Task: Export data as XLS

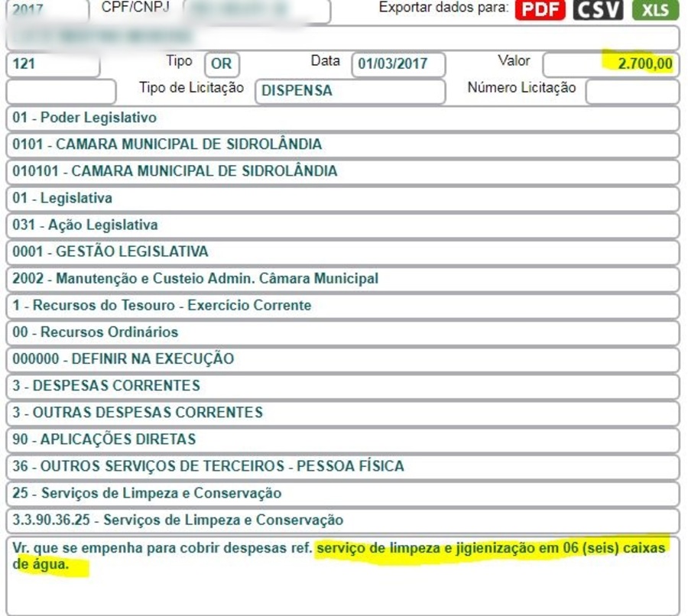Action: 655,10
